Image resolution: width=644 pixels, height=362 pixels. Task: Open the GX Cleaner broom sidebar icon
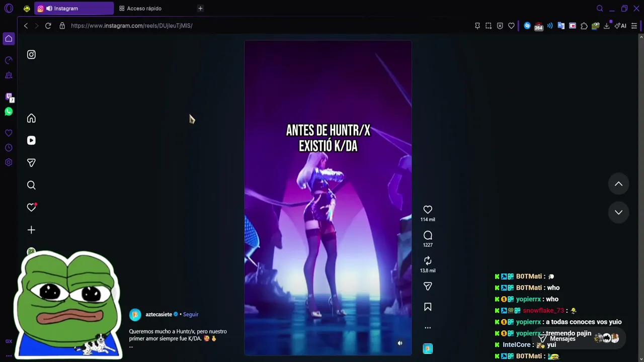click(9, 75)
